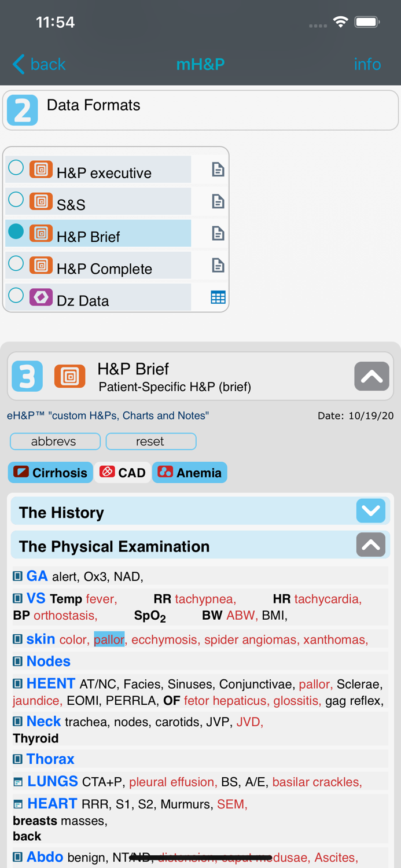Click the highlighted pallor finding under skin
The image size is (401, 868).
109,639
